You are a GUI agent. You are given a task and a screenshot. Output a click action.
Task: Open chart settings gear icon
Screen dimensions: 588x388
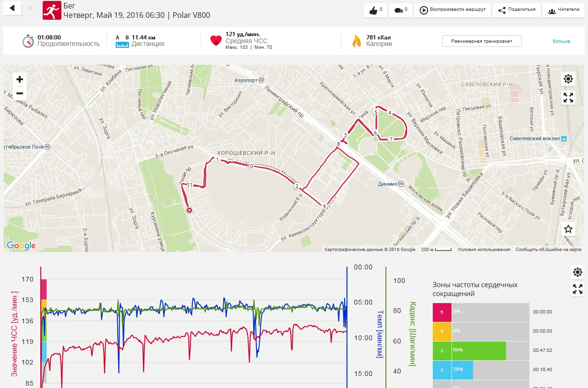578,272
